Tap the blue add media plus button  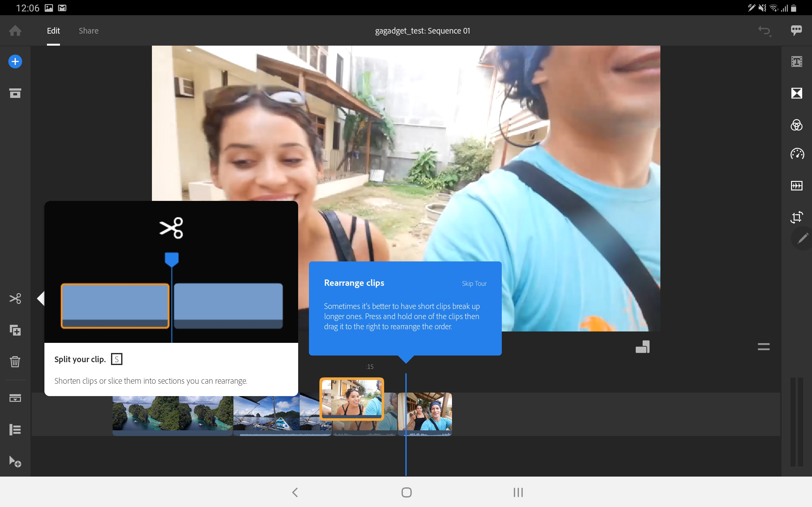(15, 62)
